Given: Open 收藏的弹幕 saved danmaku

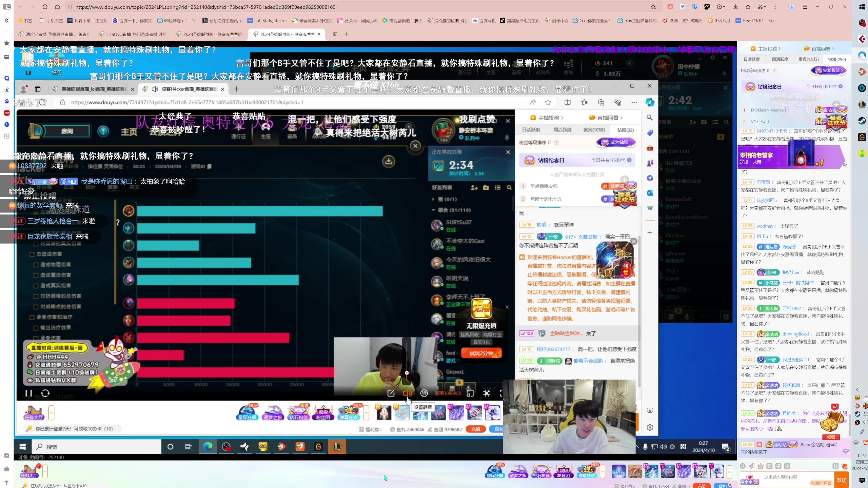Looking at the screenshot, I should point(821,483).
